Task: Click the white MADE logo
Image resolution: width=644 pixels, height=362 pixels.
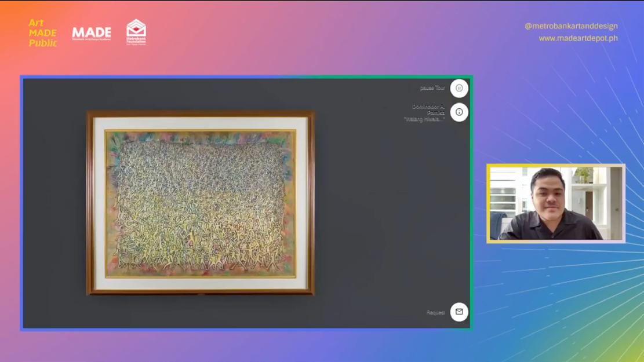Action: (x=92, y=33)
